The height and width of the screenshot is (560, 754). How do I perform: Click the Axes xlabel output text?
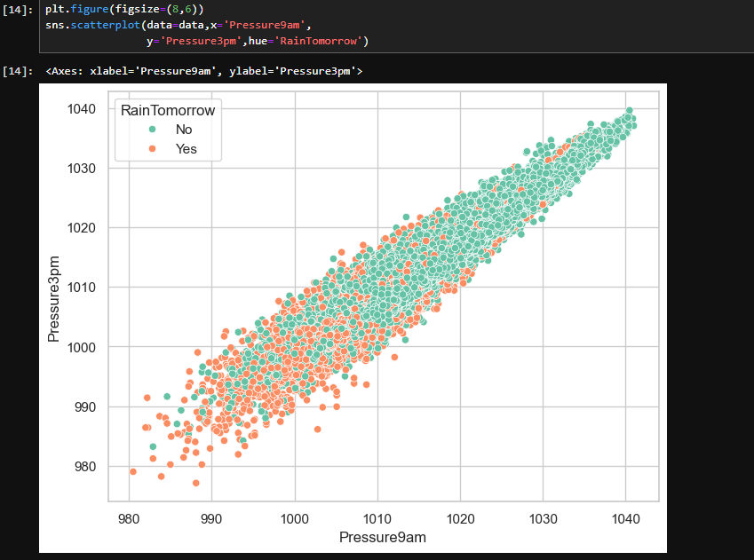pyautogui.click(x=204, y=71)
